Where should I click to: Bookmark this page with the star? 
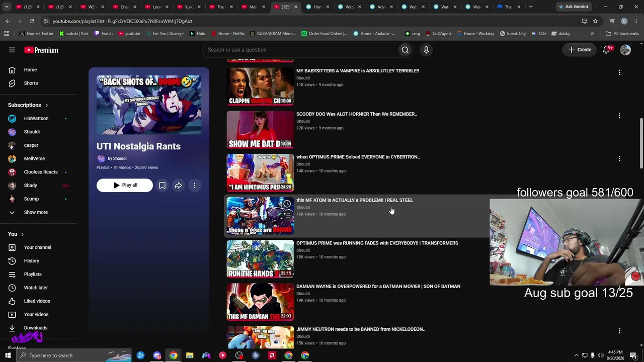pos(595,21)
